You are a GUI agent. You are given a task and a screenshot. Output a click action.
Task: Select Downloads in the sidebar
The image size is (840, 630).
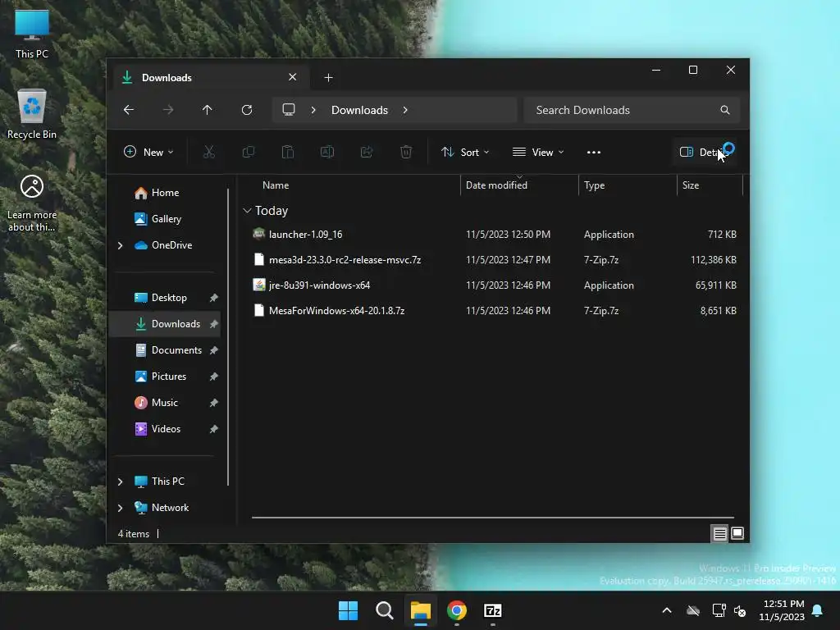pos(164,324)
